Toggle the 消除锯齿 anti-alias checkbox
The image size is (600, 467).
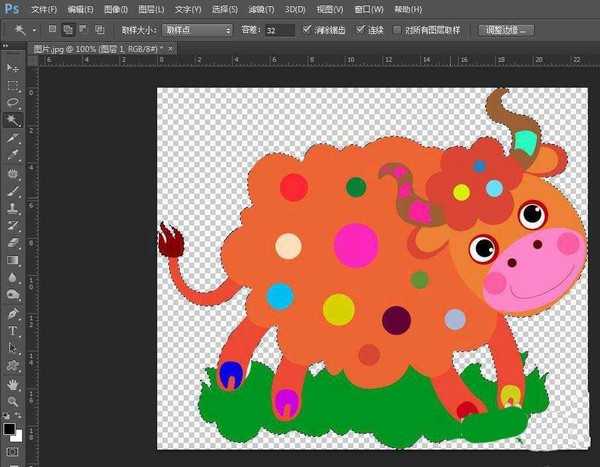[x=307, y=30]
